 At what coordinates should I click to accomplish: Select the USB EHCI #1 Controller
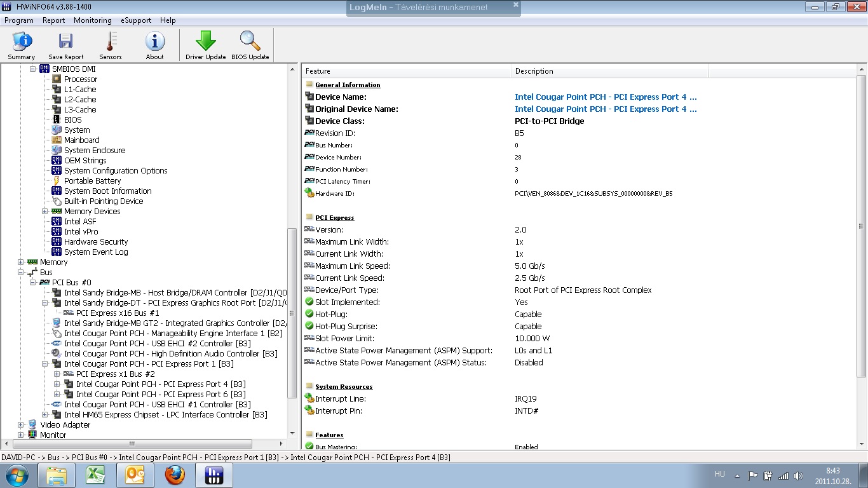(x=158, y=404)
